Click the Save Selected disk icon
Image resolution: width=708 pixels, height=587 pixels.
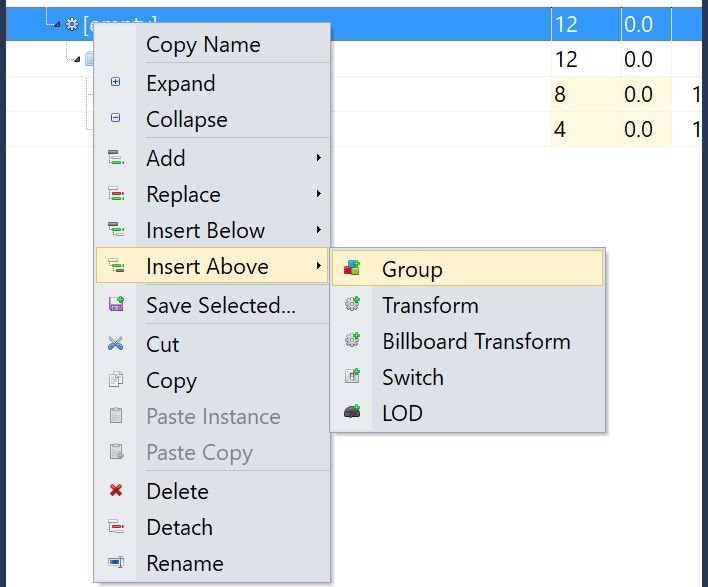pyautogui.click(x=116, y=305)
